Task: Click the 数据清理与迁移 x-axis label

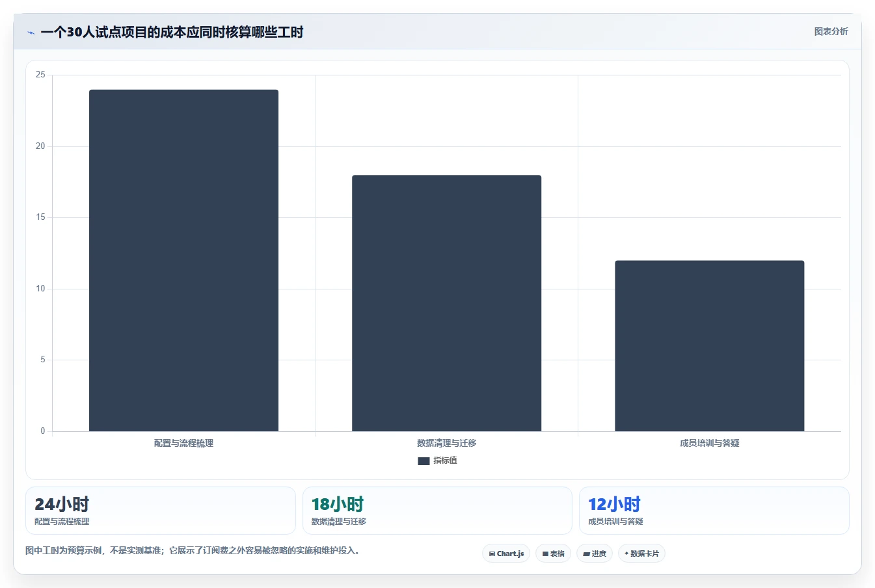Action: point(446,443)
